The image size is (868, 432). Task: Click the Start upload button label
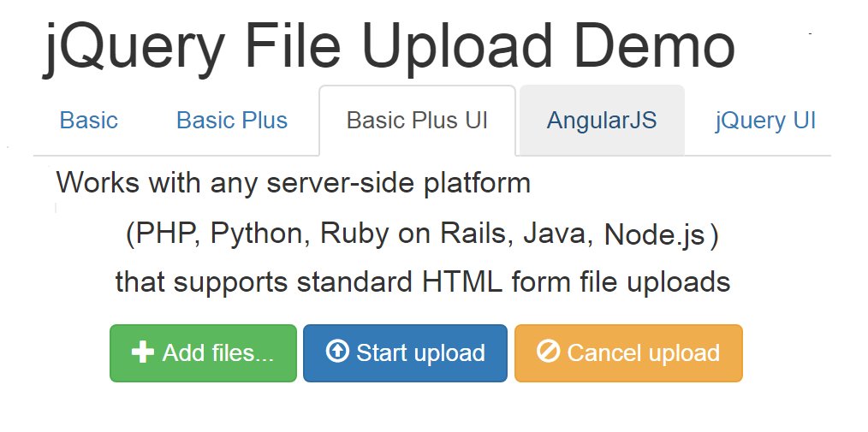point(420,353)
